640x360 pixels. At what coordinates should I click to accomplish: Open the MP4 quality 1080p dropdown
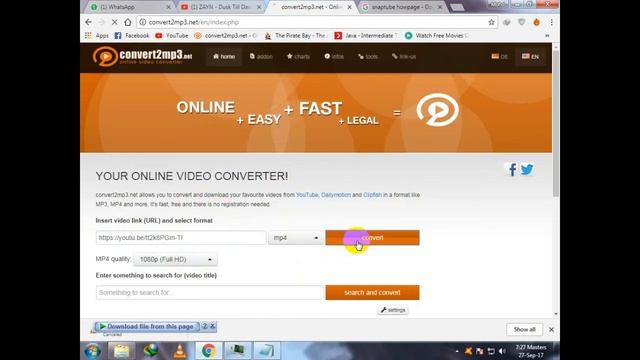(x=175, y=259)
